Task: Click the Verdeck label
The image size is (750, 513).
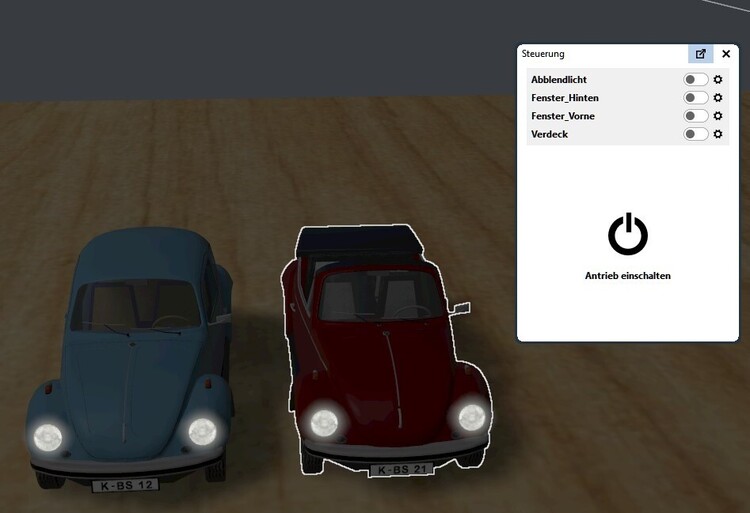Action: [549, 134]
